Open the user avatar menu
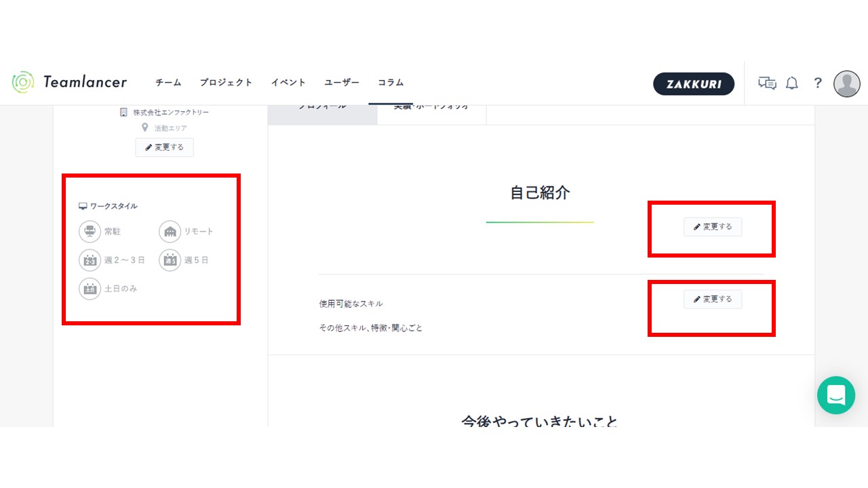868x488 pixels. (x=846, y=83)
